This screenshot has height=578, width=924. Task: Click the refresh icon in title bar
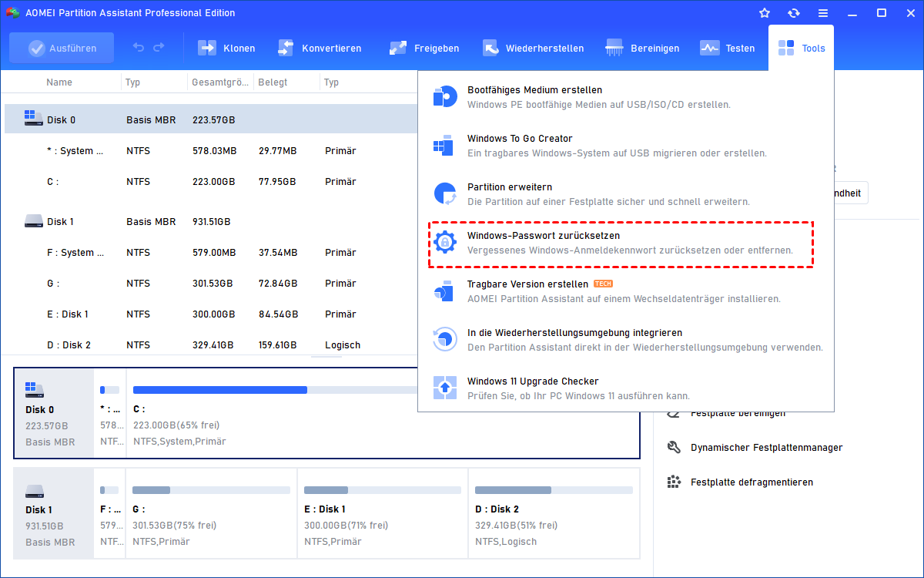[x=794, y=13]
